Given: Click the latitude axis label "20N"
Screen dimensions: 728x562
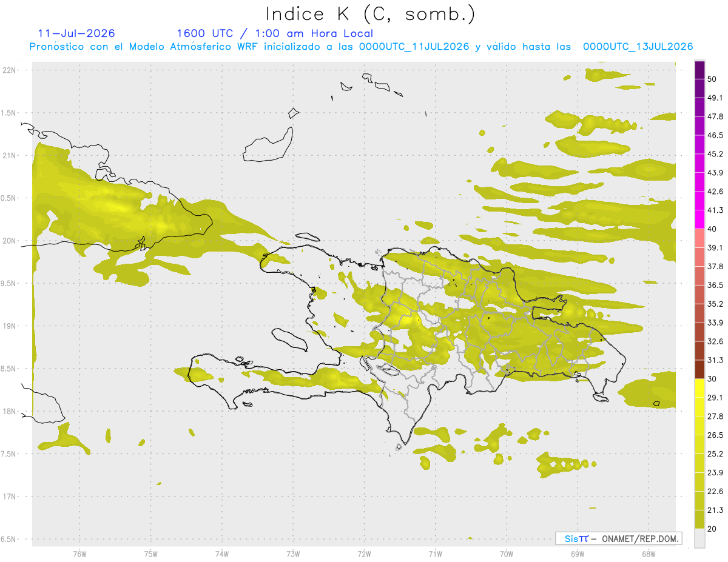Looking at the screenshot, I should 10,241.
